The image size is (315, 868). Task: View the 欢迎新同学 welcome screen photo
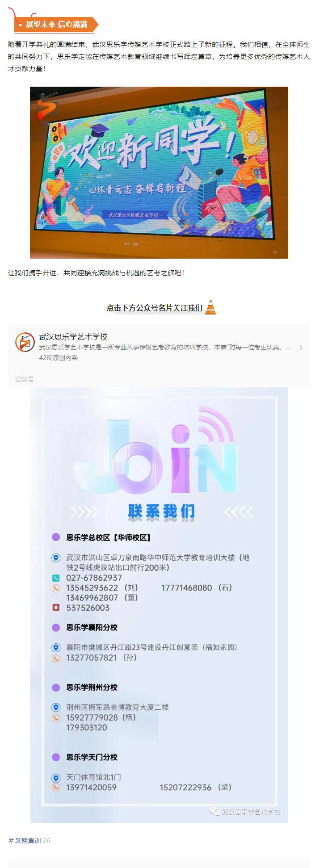tap(159, 172)
